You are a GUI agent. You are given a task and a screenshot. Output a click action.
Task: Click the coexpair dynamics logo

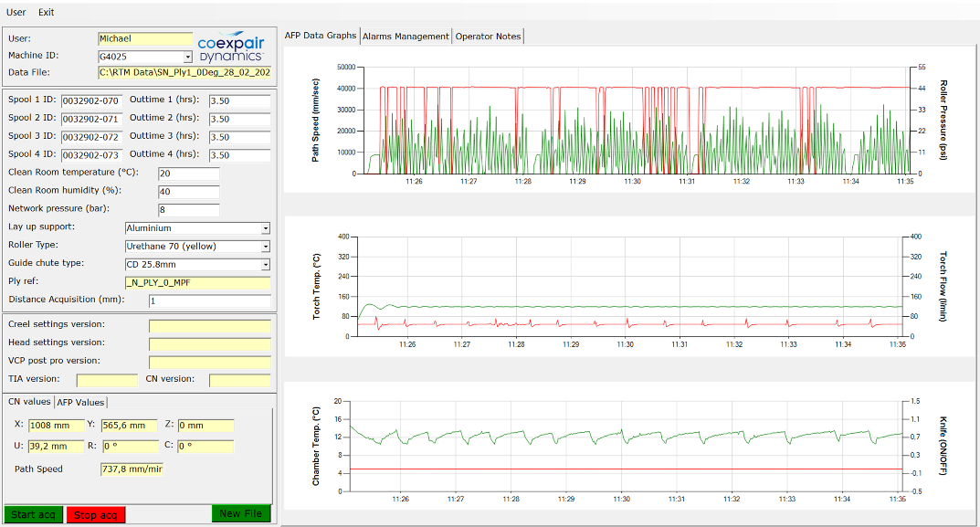231,47
